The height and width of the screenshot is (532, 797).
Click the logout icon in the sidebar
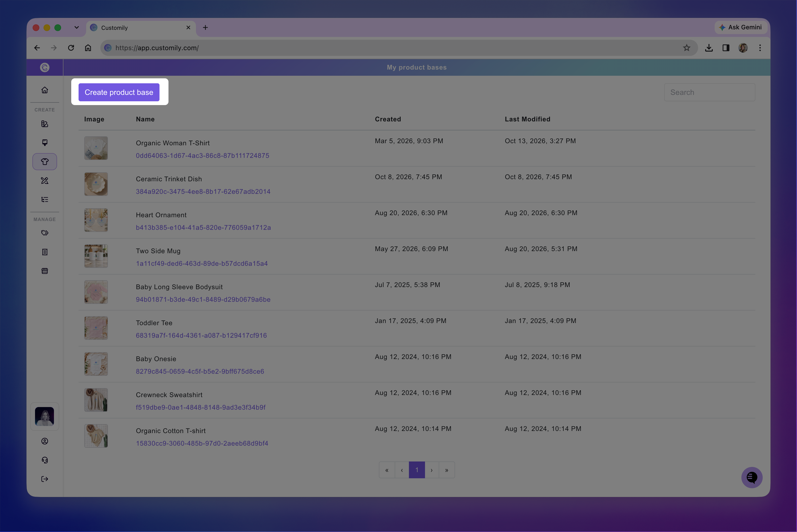click(44, 479)
